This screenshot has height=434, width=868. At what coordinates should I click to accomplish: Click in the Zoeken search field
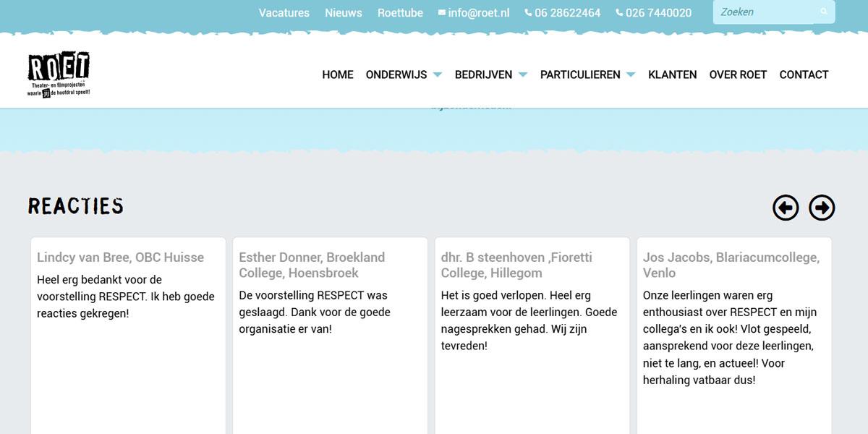pos(763,12)
